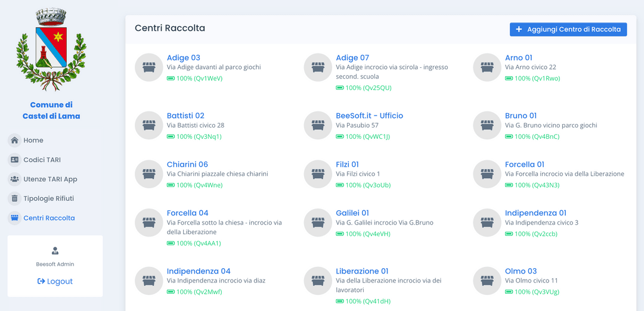
Task: Click the Beesoft Admin user avatar icon
Action: point(55,251)
